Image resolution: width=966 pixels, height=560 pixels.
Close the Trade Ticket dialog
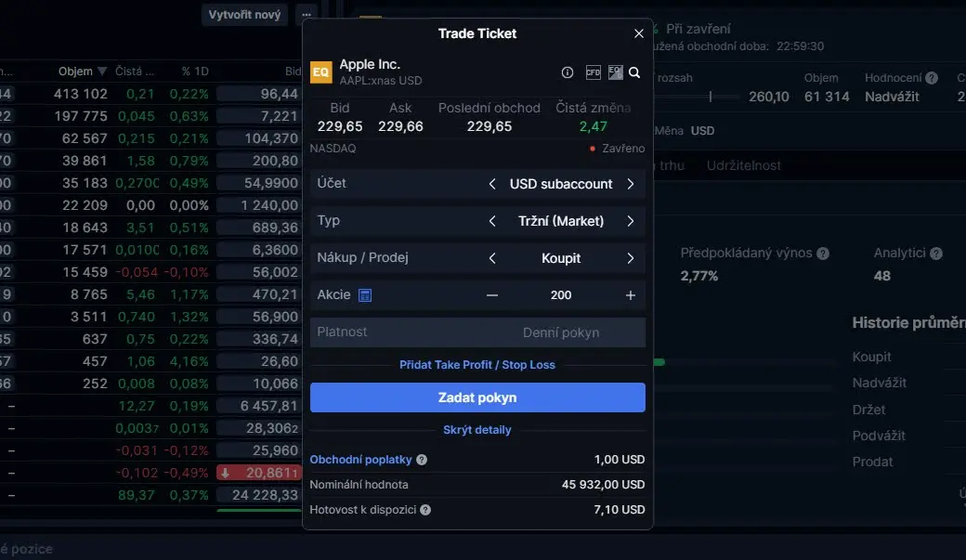click(638, 33)
